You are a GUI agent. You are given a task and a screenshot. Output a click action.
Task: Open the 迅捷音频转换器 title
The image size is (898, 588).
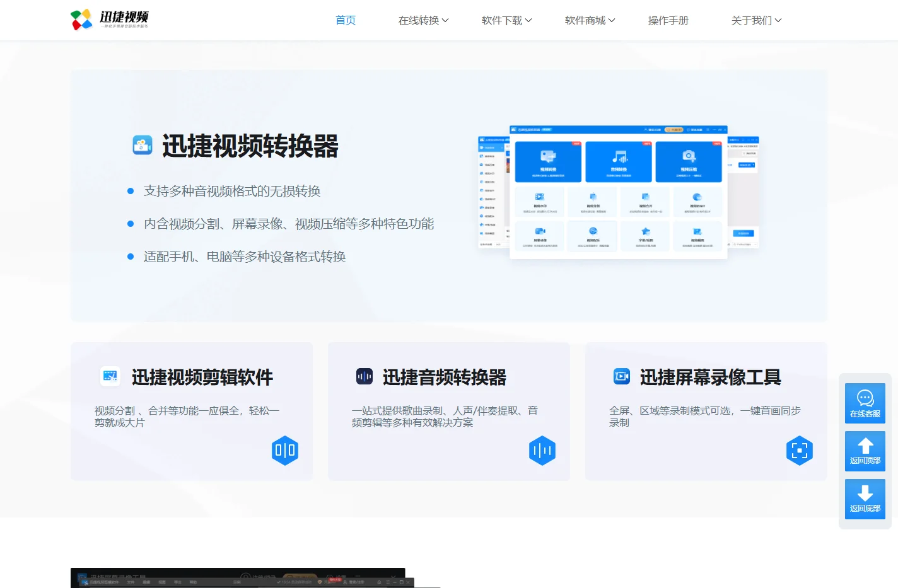click(x=445, y=377)
